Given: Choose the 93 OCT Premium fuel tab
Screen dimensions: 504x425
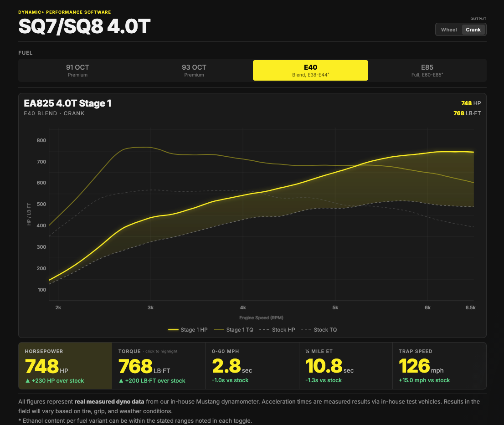Looking at the screenshot, I should coord(194,70).
